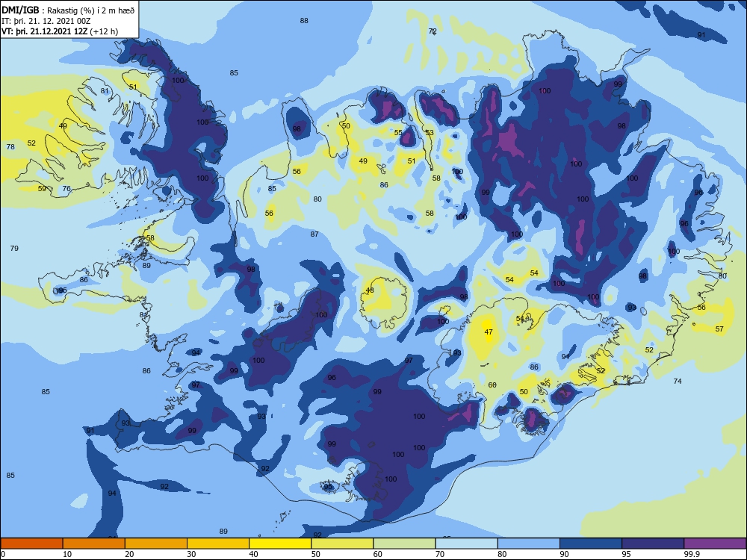Click the light blue 80–90 legend swatch

529,544
